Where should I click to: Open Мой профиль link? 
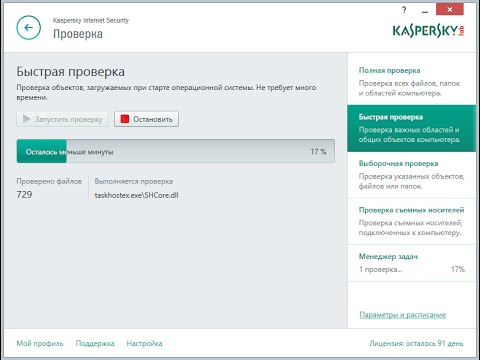coord(40,343)
